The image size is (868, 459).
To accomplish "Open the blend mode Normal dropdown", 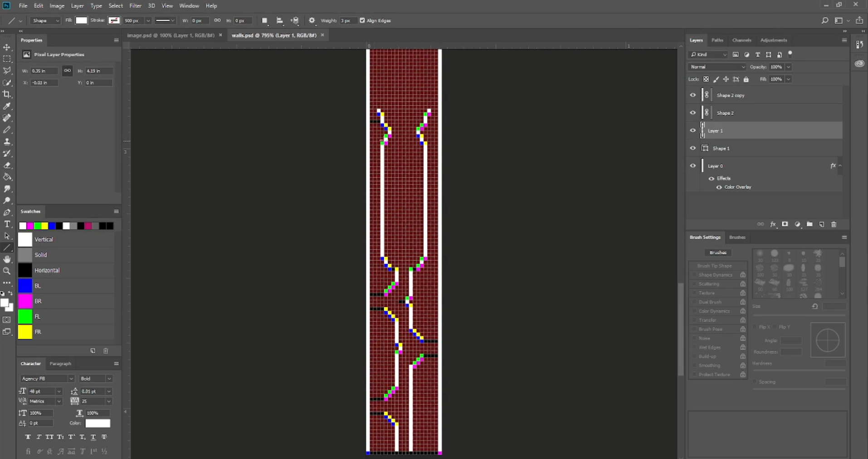I will 717,67.
